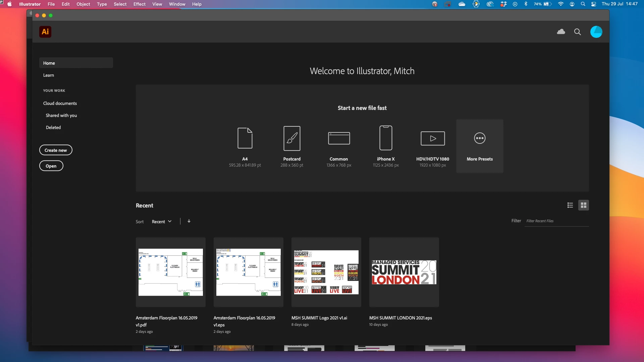Click the Illustrator Ai home logo
This screenshot has width=644, height=362.
[x=45, y=32]
